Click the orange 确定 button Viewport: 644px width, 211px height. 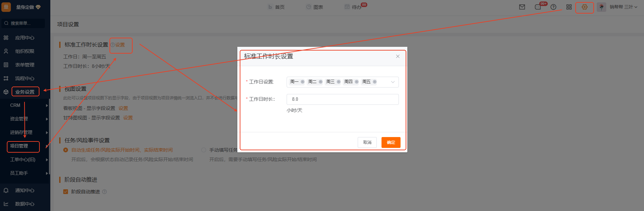tap(391, 142)
